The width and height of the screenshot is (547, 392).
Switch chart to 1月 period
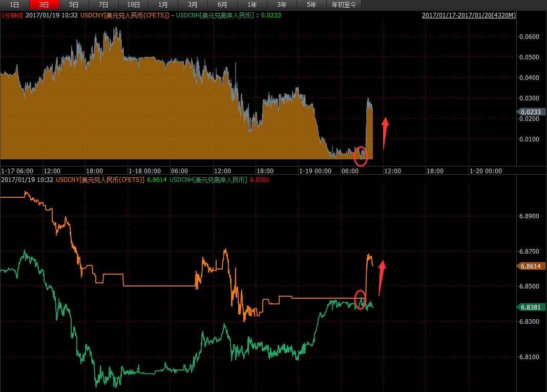(x=163, y=5)
